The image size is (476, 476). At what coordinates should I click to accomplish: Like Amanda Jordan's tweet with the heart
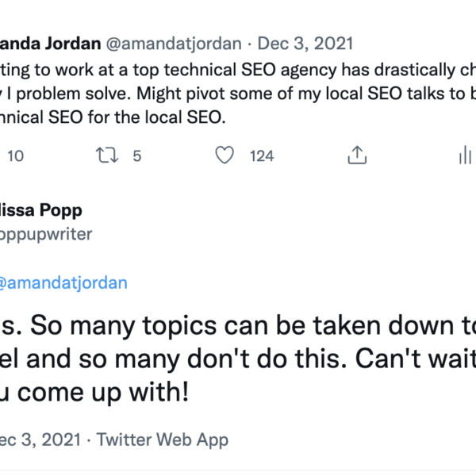coord(225,155)
